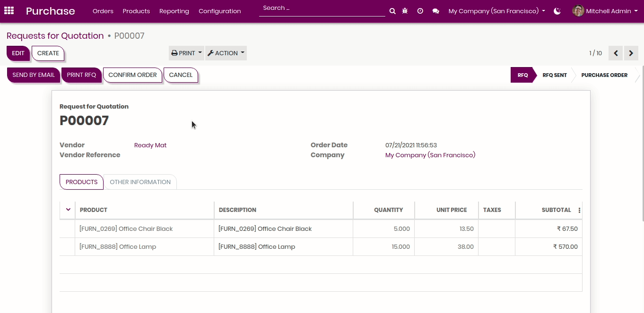644x313 pixels.
Task: Open the Action dropdown
Action: pyautogui.click(x=226, y=53)
